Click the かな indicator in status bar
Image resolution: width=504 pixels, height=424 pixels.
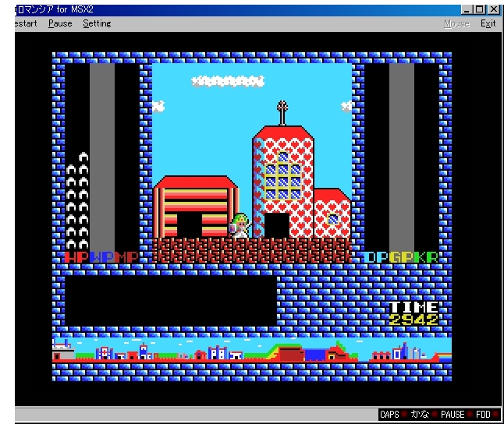(x=420, y=415)
